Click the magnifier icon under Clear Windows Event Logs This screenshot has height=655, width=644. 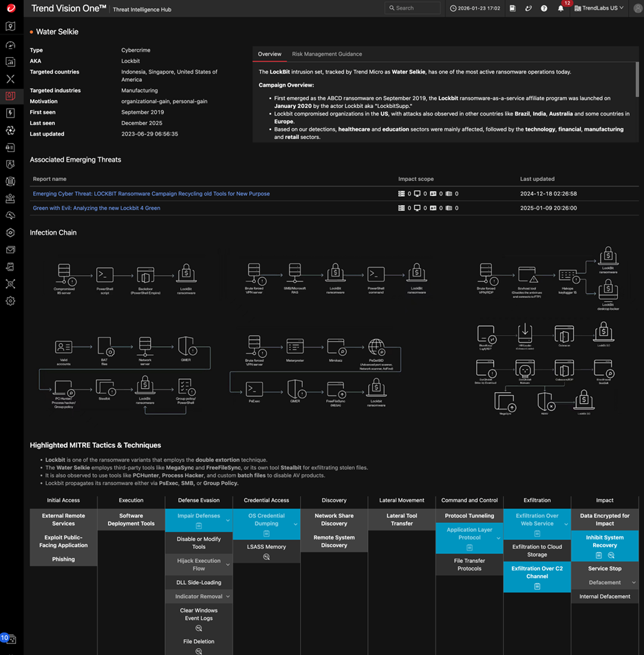pos(199,628)
